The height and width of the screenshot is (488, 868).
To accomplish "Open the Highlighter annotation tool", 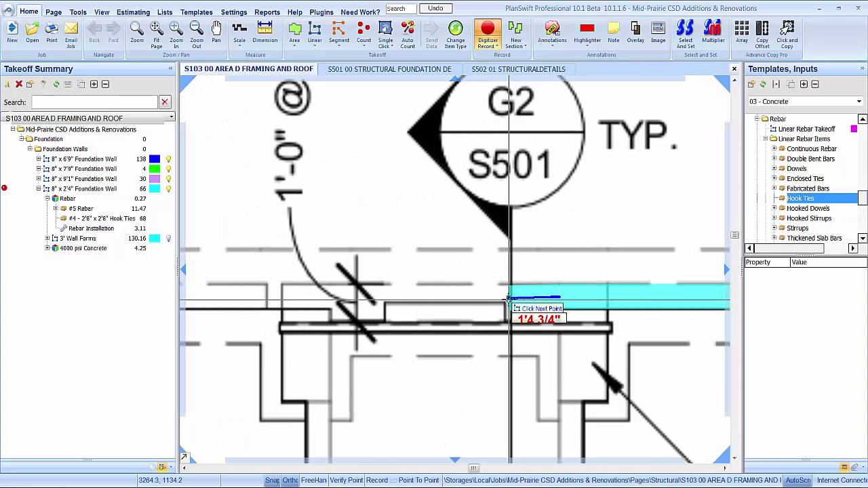I will 587,32.
